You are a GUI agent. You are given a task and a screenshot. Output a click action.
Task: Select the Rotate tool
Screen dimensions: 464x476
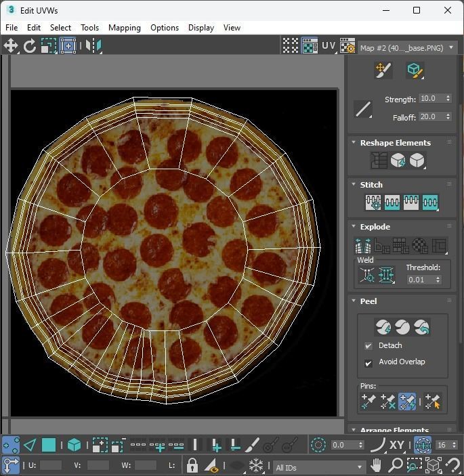(x=30, y=46)
